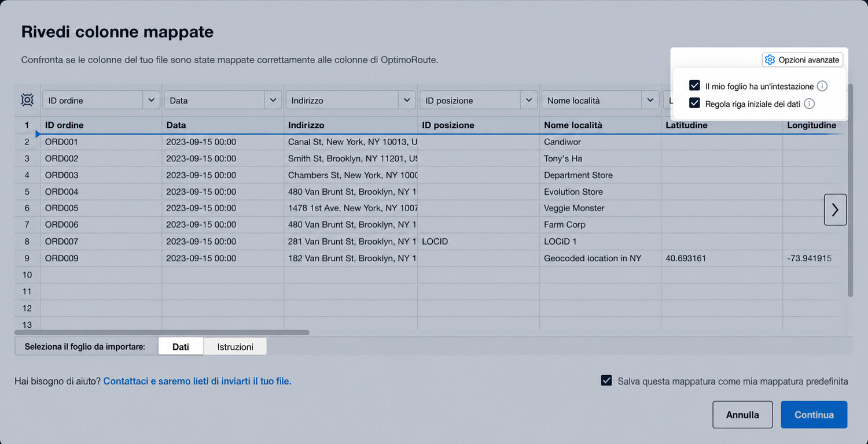Click the blue start-row marker triangle
This screenshot has width=868, height=444.
[38, 134]
